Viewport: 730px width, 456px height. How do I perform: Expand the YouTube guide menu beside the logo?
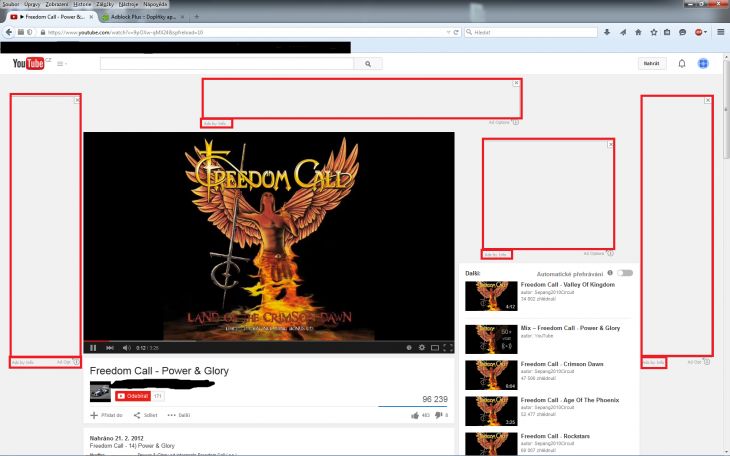tap(62, 64)
